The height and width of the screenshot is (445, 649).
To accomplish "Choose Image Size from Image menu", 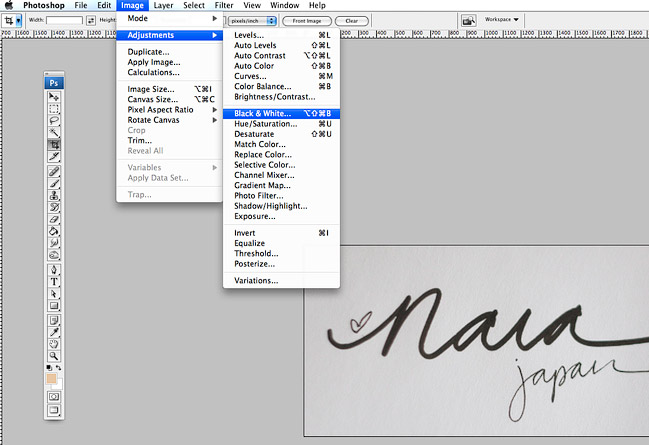I will 169,89.
